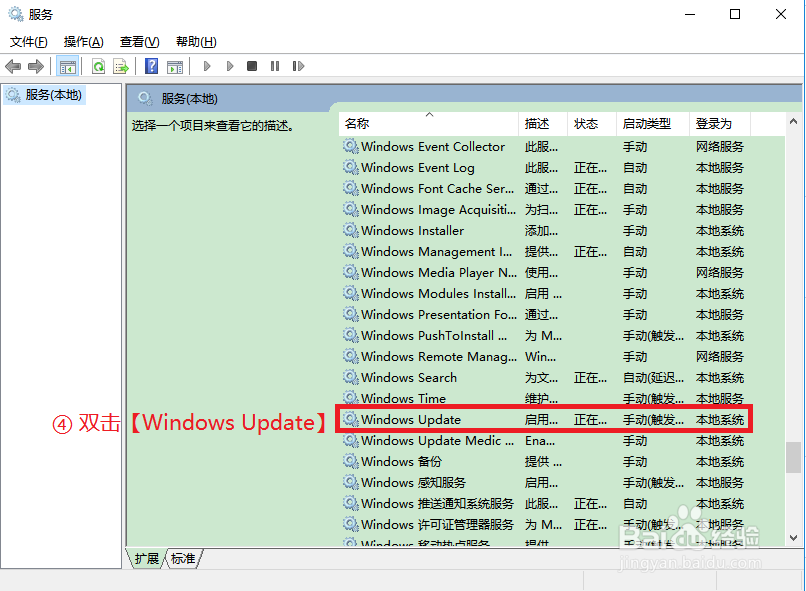Click the Win... description of Windows Remote Manag...
The height and width of the screenshot is (591, 806).
[x=540, y=357]
